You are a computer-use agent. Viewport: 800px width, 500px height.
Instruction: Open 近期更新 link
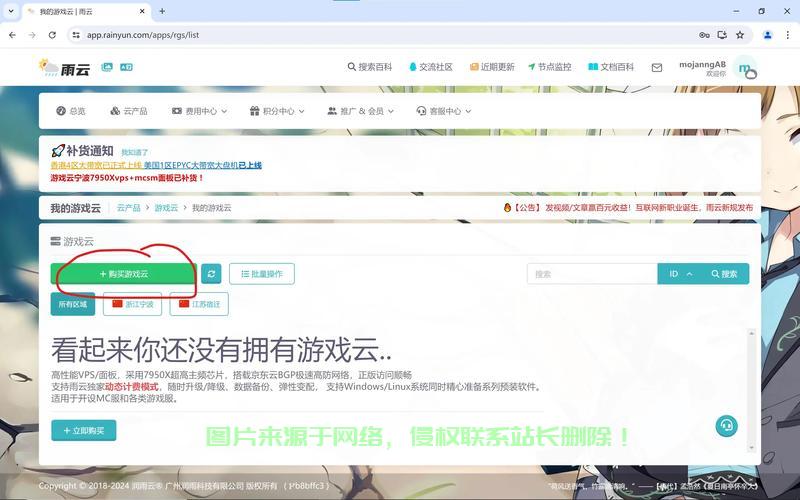coord(492,67)
